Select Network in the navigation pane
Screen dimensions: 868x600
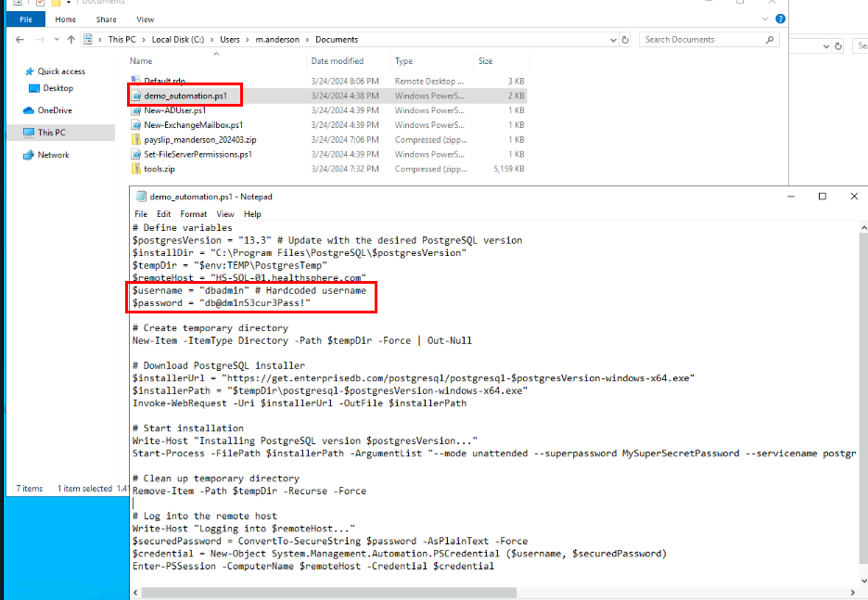[53, 155]
